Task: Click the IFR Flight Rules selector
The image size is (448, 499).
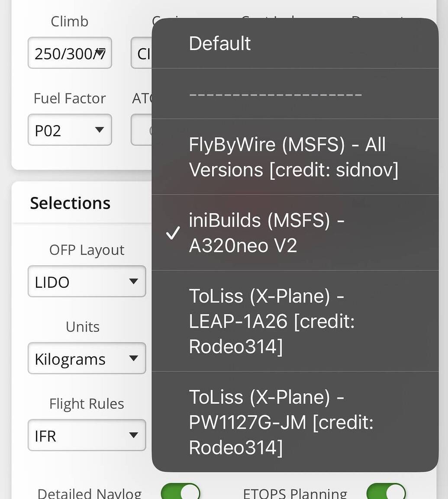Action: [87, 435]
